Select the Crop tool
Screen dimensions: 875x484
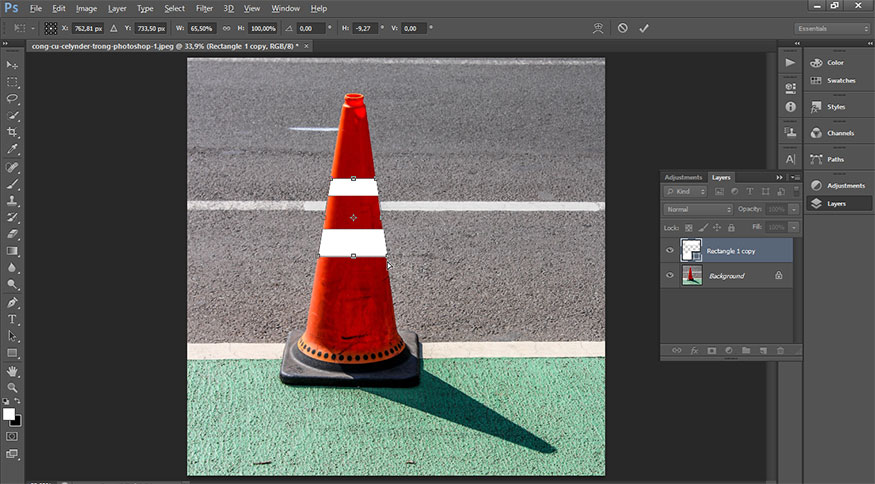point(13,132)
